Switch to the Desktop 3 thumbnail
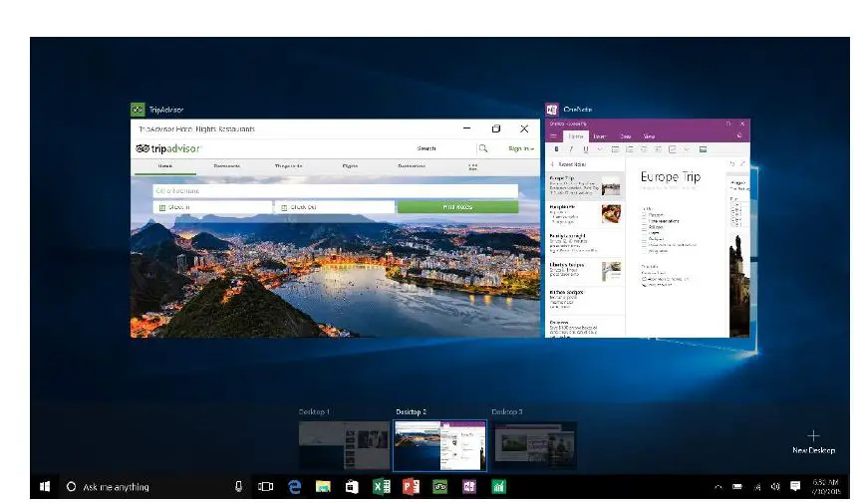 (x=535, y=445)
